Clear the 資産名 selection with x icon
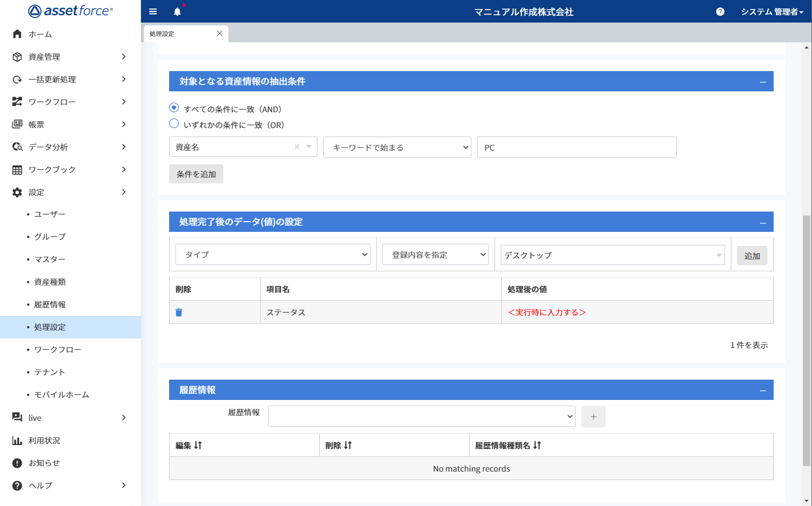This screenshot has height=506, width=812. [297, 147]
